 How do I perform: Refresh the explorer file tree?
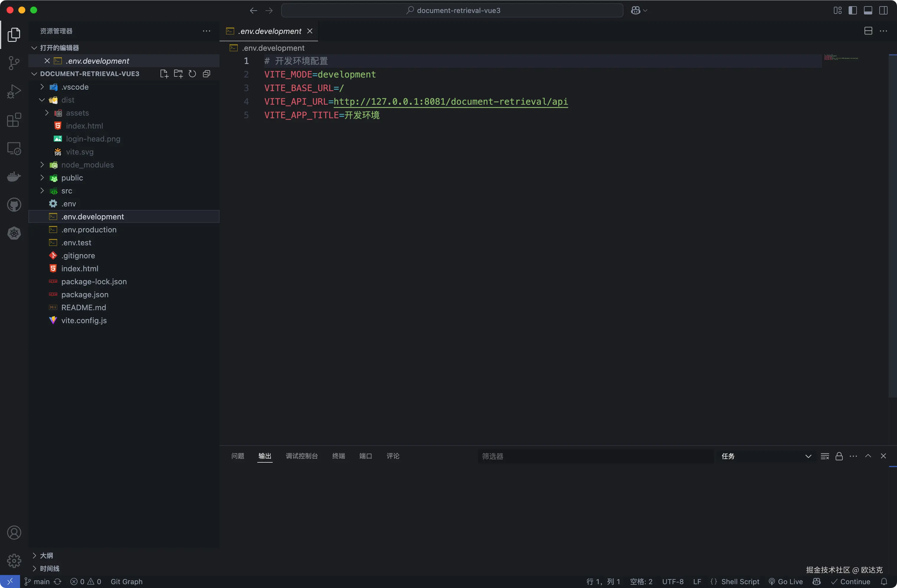[x=192, y=74]
